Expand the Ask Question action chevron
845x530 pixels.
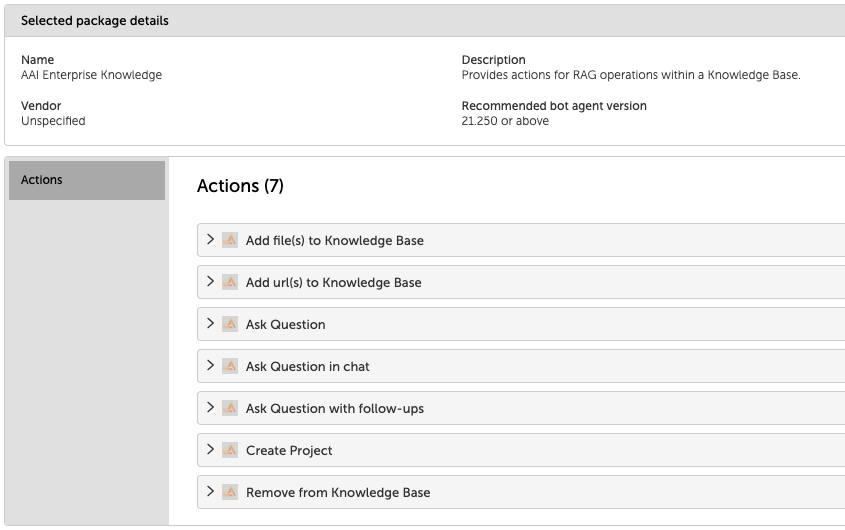point(210,324)
